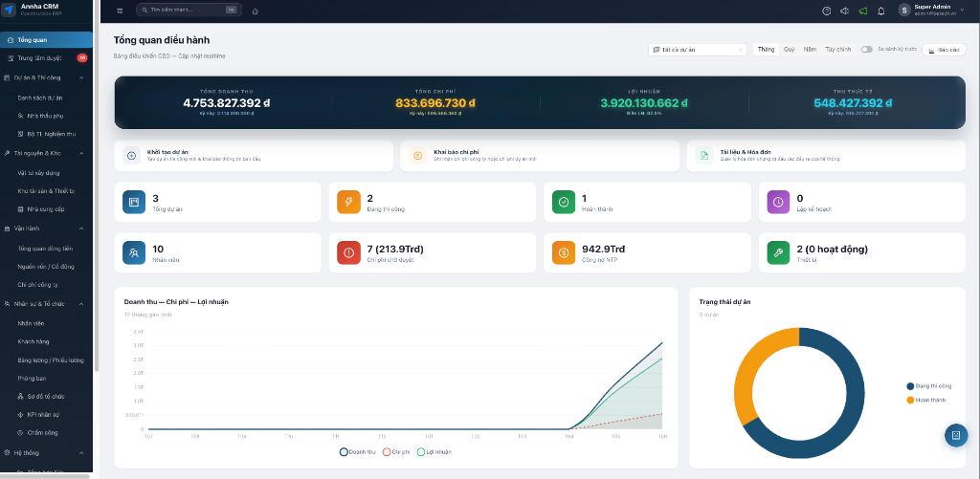The width and height of the screenshot is (980, 479).
Task: Click the sidebar vertical scrollbar
Action: [97, 187]
